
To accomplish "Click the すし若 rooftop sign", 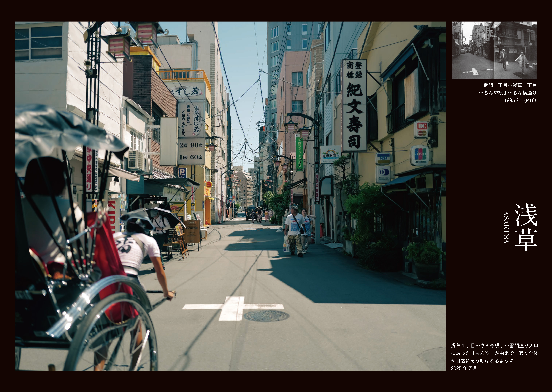I will coord(186,91).
